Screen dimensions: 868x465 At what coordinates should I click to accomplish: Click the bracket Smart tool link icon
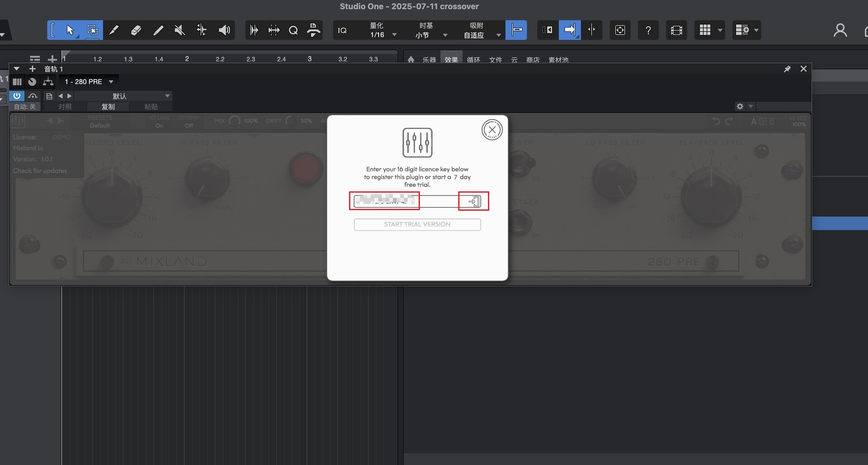tap(53, 30)
